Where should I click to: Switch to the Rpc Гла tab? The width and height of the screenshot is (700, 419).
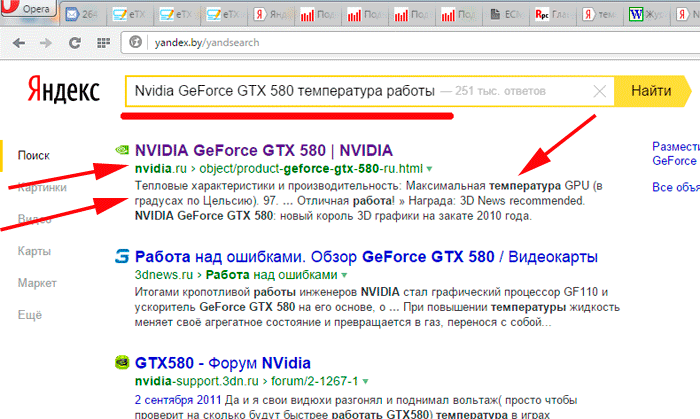pyautogui.click(x=554, y=15)
